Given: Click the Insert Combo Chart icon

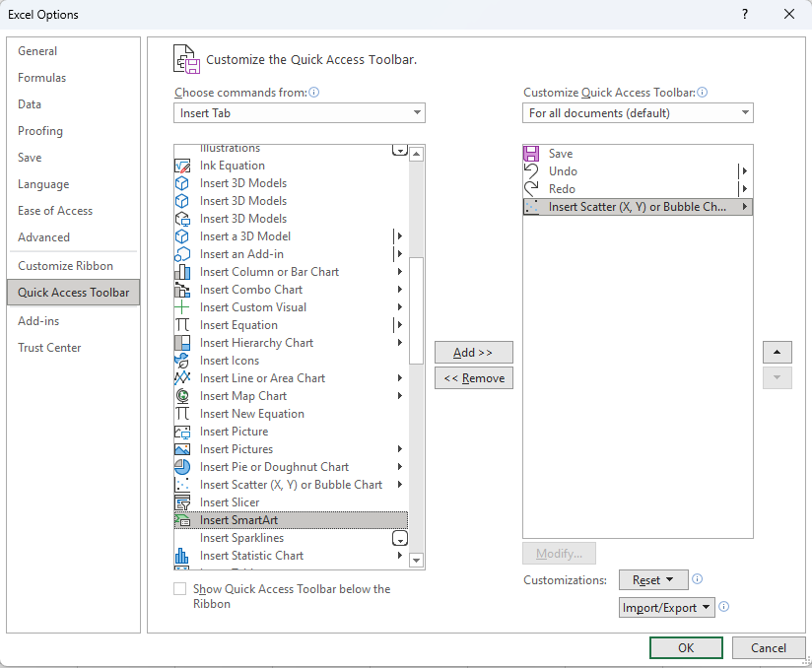Looking at the screenshot, I should pos(182,290).
